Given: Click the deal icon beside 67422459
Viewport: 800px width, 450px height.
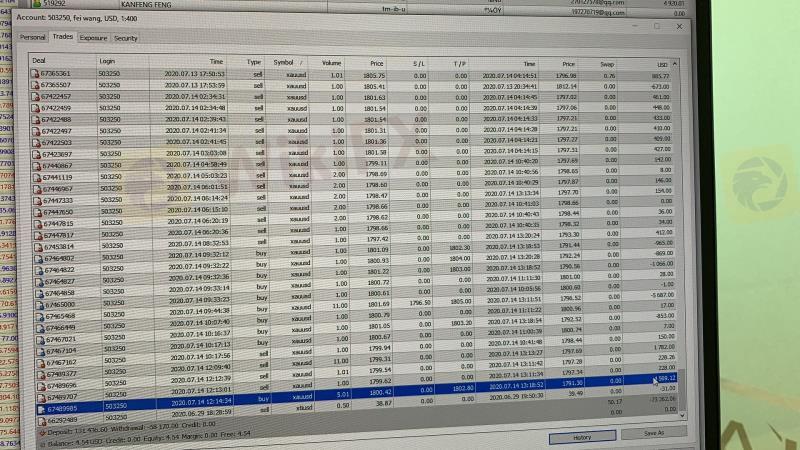Looking at the screenshot, I should click(35, 108).
